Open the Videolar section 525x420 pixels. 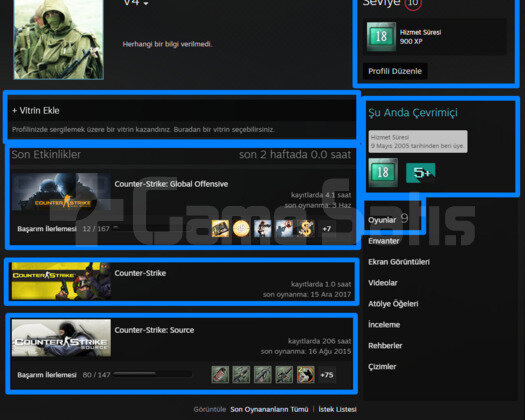[x=383, y=283]
